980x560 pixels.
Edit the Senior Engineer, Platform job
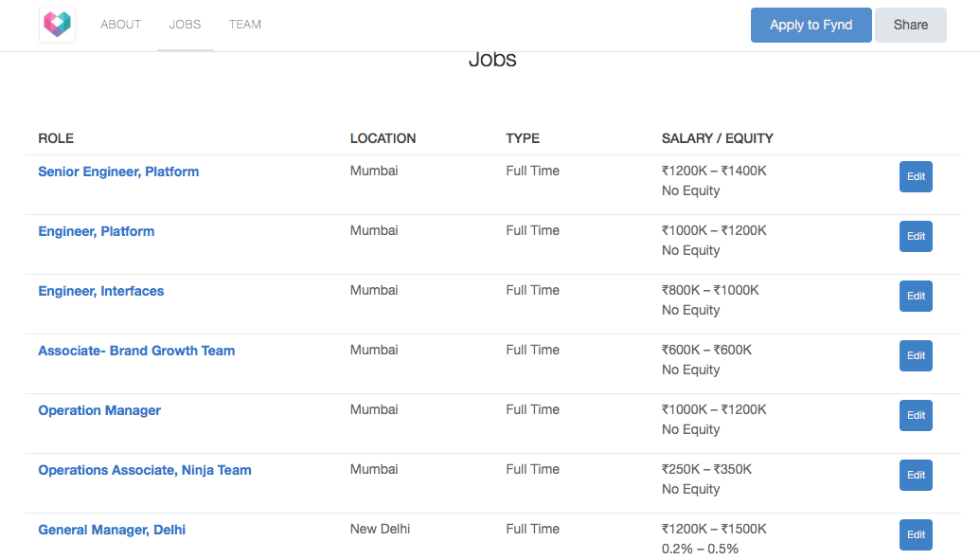(x=916, y=176)
